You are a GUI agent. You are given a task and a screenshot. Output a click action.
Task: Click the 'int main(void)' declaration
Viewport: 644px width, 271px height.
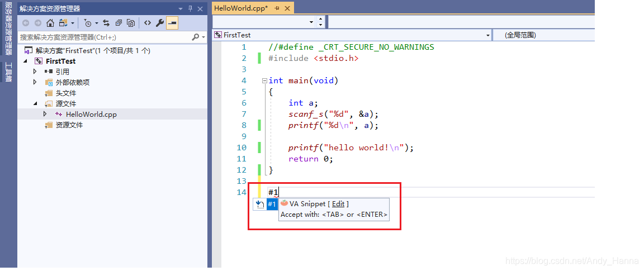[303, 80]
